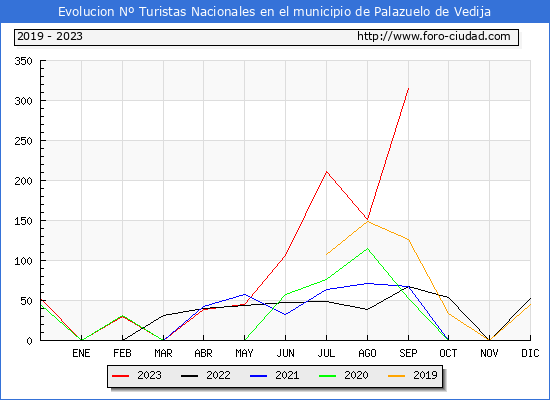Click the JUL month axis label
Image resolution: width=550 pixels, height=400 pixels.
[326, 353]
